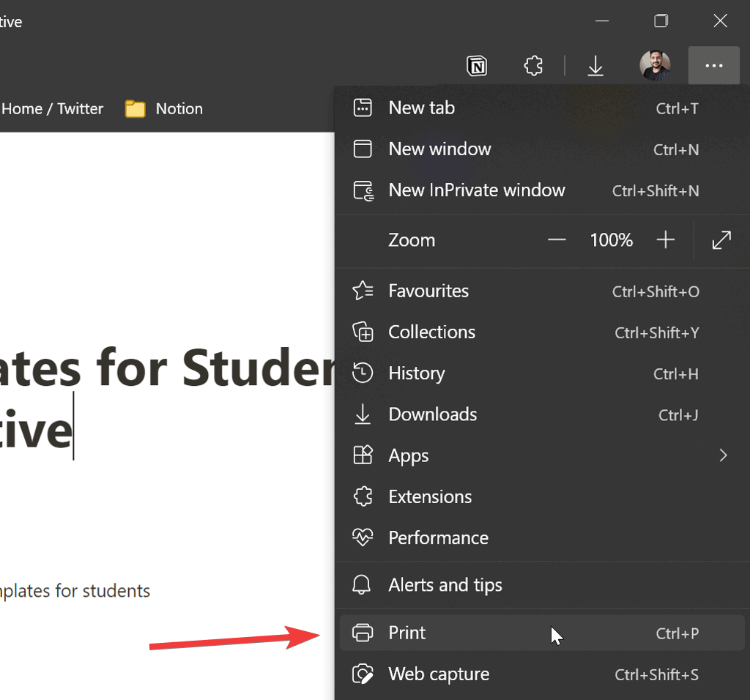Screen dimensions: 750x700
Task: Click the user profile avatar
Action: click(x=654, y=66)
